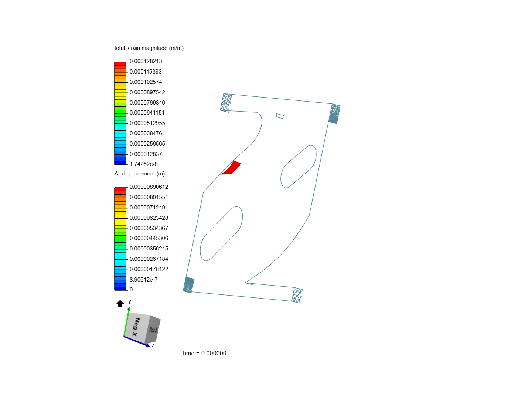Click displacement legend value 0.00000534367
This screenshot has width=532, height=399.
coord(149,228)
